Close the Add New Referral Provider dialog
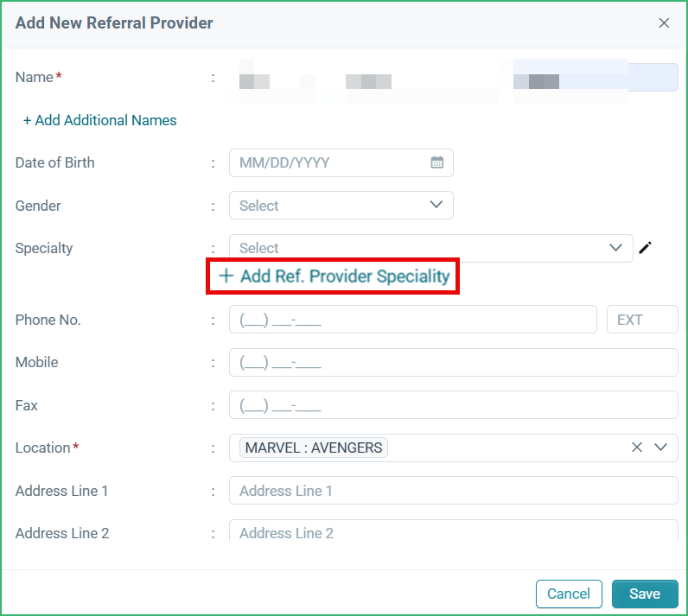 pyautogui.click(x=664, y=23)
